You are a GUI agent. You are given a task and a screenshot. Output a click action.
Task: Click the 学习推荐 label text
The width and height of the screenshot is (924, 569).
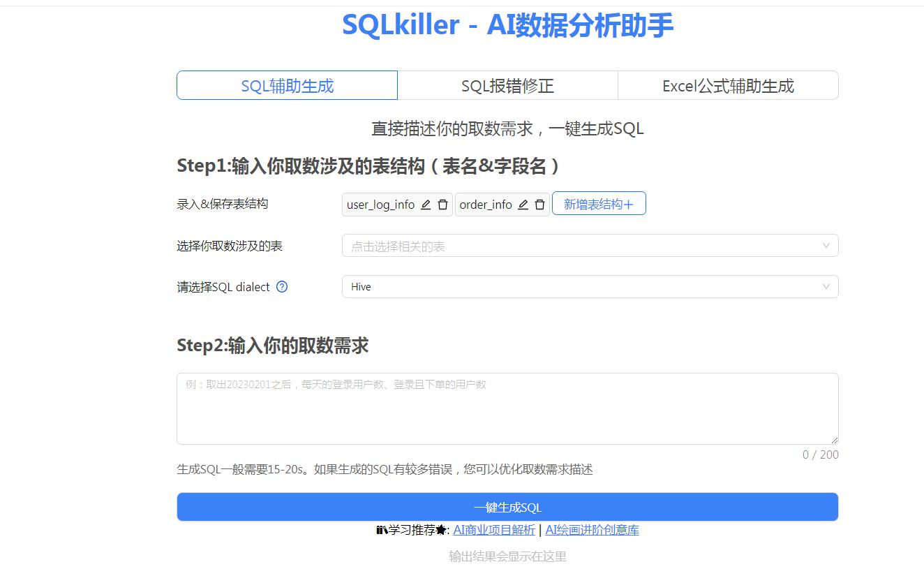(x=412, y=530)
